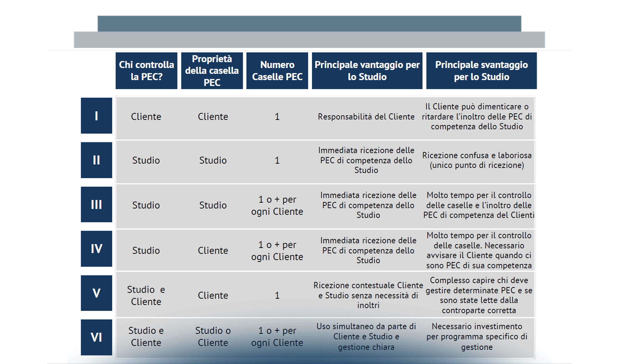Image resolution: width=619 pixels, height=364 pixels.
Task: Select row III '1 o + per ogni Cliente' cell
Action: click(277, 205)
